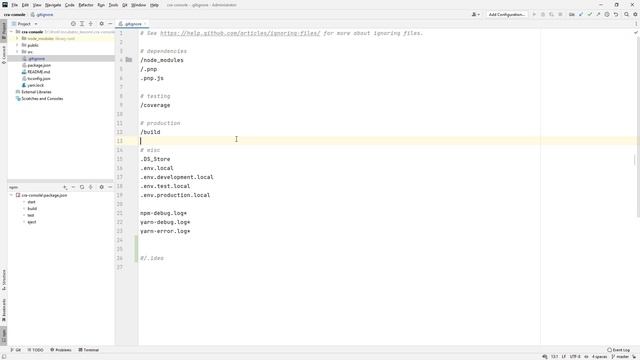
Task: Open npm panel options gear
Action: pyautogui.click(x=102, y=187)
